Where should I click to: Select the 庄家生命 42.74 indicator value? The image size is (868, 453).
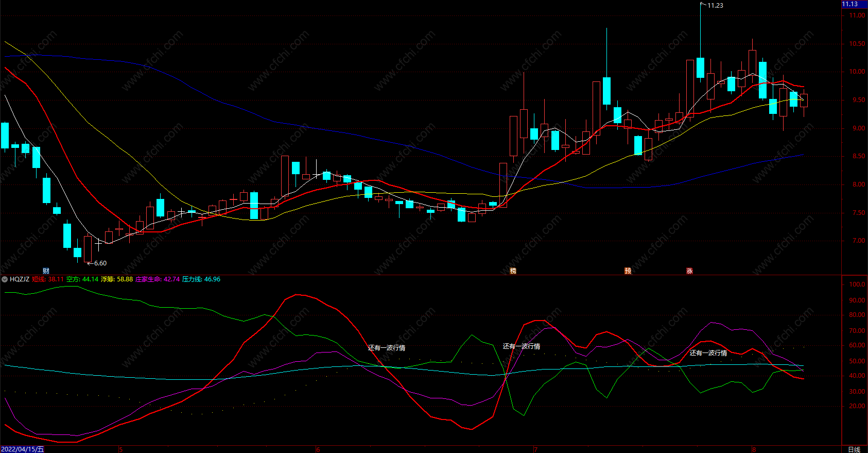pyautogui.click(x=158, y=279)
